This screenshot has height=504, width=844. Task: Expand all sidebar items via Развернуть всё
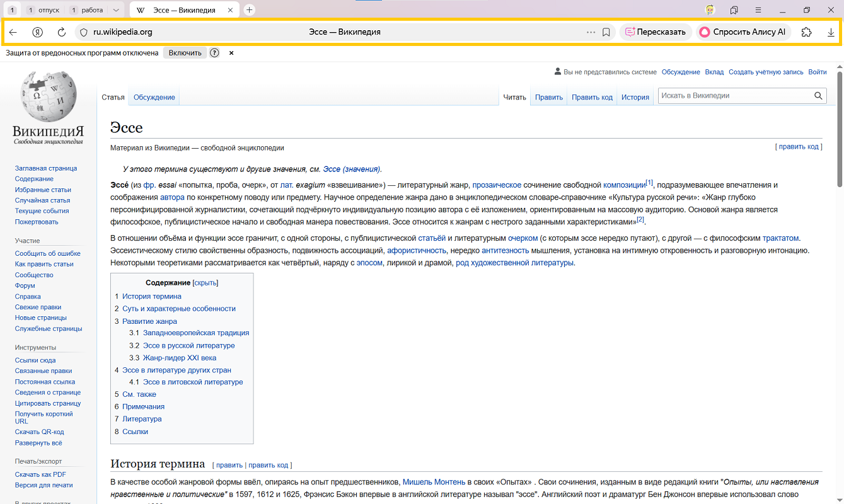click(x=38, y=443)
